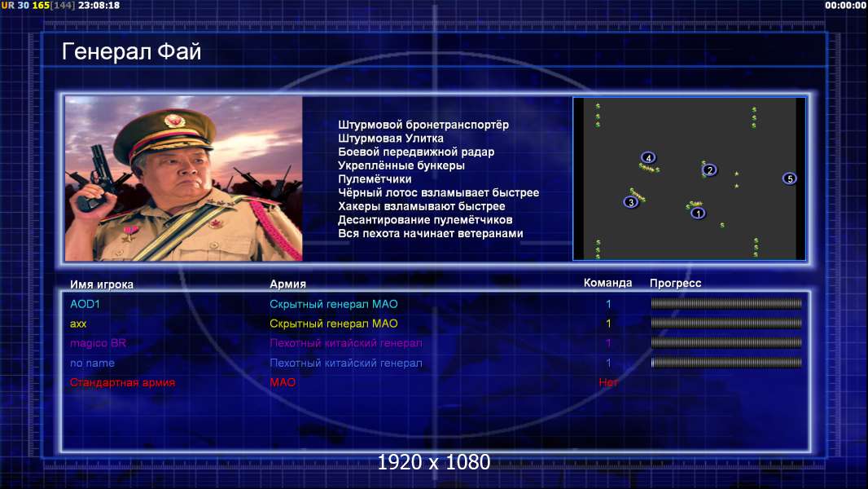The height and width of the screenshot is (489, 868).
Task: Click magico BR's army 'Пехотный китайский генерал'
Action: [x=345, y=343]
